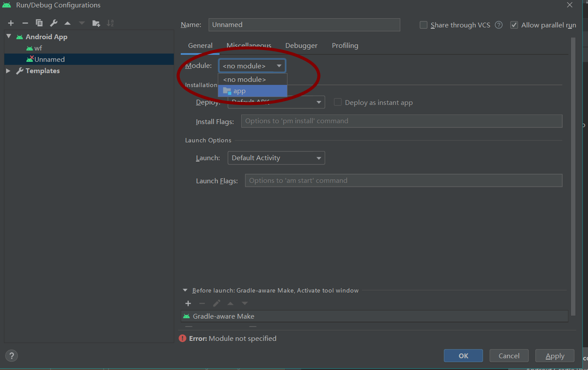Focus the Launch Flags field

pyautogui.click(x=403, y=180)
